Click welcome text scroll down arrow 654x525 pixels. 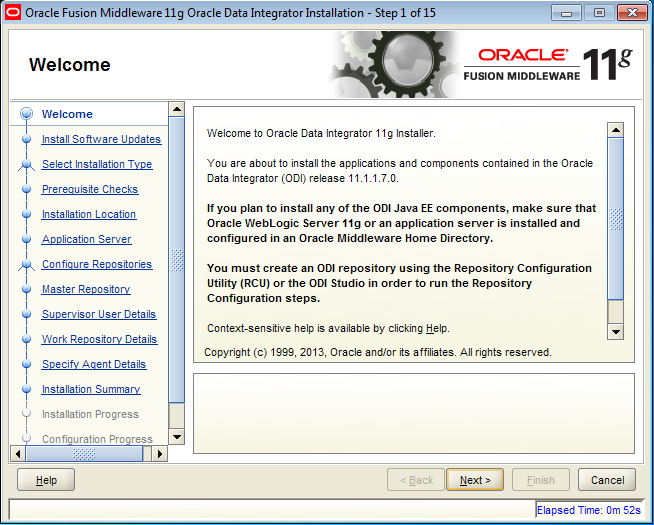coord(616,332)
